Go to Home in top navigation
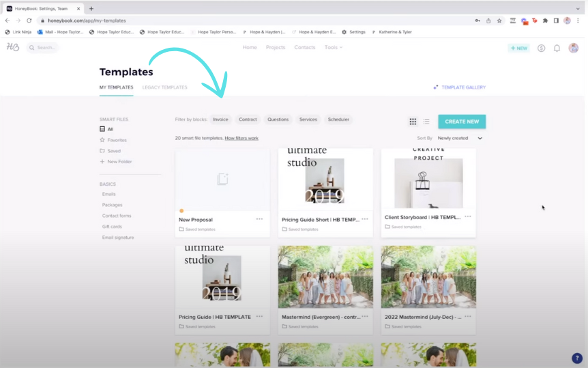The image size is (588, 368). tap(250, 47)
